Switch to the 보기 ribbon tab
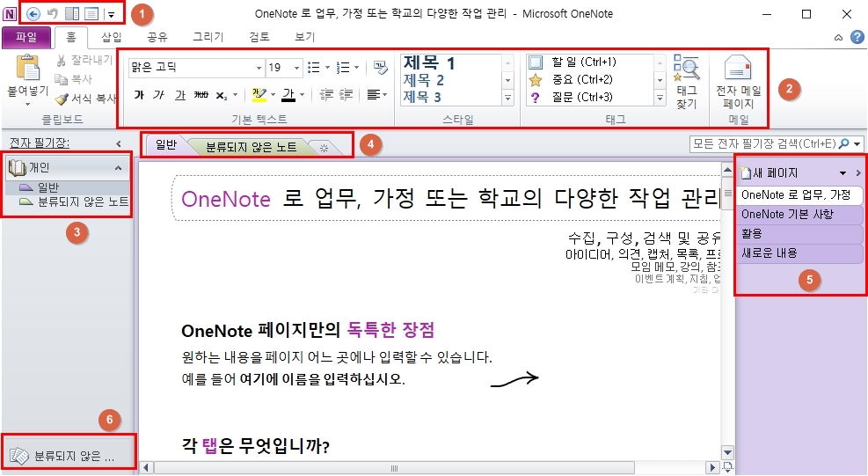 (305, 37)
